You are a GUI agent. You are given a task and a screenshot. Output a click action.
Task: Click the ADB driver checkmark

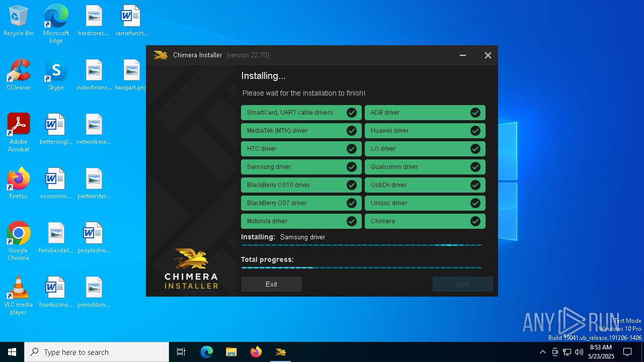point(475,113)
